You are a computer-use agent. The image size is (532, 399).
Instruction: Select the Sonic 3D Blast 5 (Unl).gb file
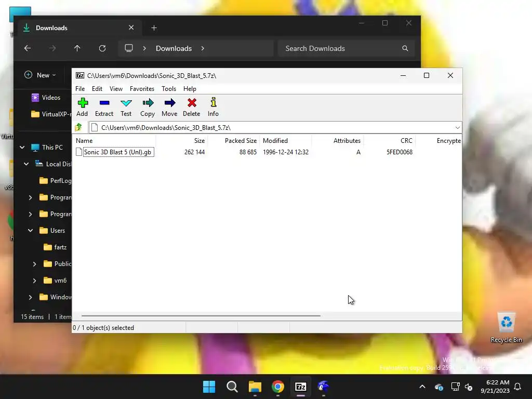coord(117,152)
